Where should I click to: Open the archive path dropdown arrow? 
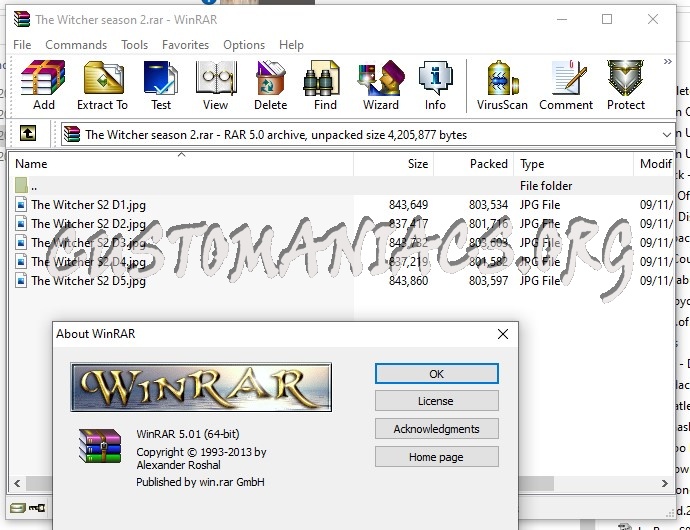(x=667, y=135)
